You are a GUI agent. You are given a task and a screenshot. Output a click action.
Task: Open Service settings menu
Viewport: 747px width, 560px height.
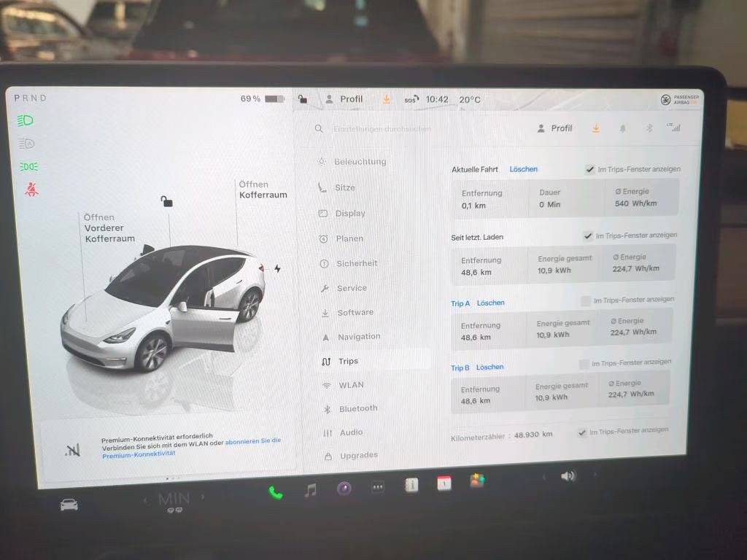point(344,288)
